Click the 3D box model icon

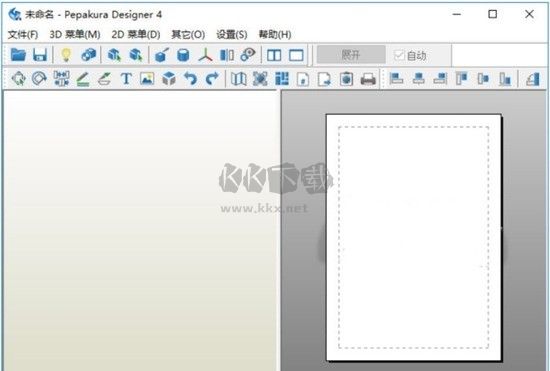tap(169, 79)
